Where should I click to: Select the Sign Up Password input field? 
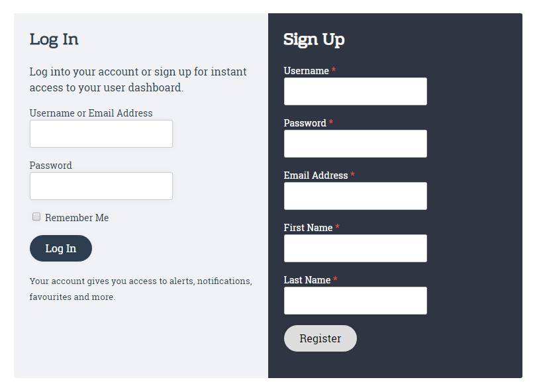(355, 144)
